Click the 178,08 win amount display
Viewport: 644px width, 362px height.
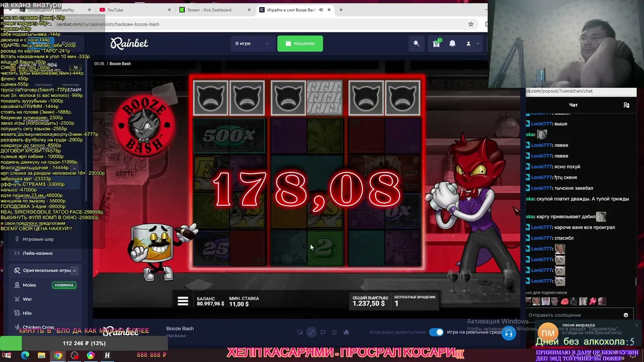click(306, 190)
